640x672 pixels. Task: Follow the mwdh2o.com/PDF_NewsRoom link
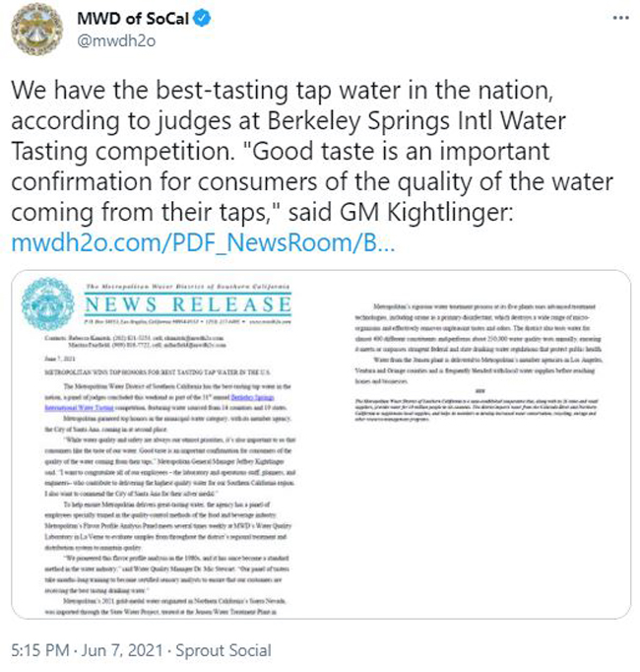(x=203, y=242)
